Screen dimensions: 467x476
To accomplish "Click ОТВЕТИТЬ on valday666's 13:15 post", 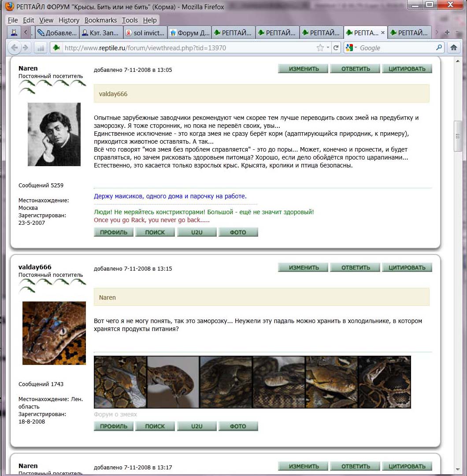I will [x=355, y=268].
